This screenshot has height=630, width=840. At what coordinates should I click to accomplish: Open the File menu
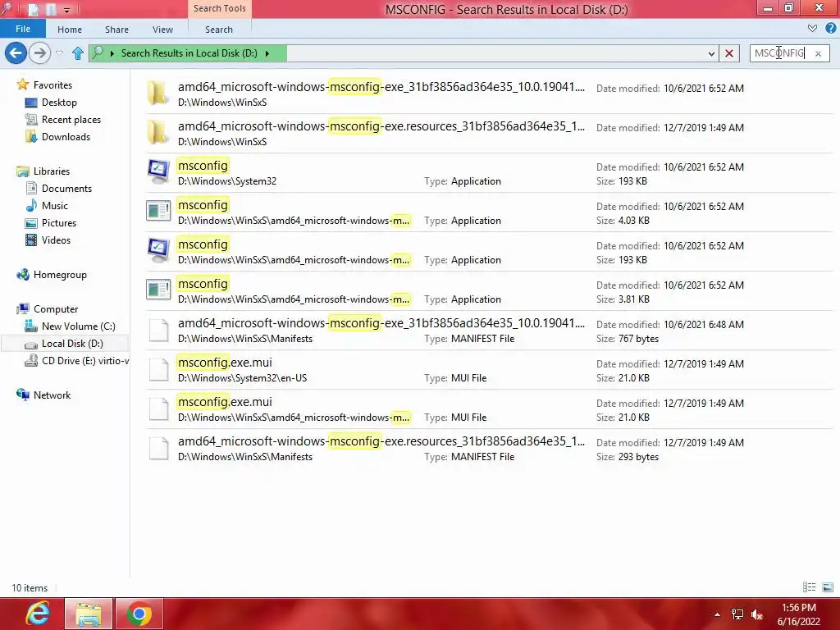tap(23, 29)
